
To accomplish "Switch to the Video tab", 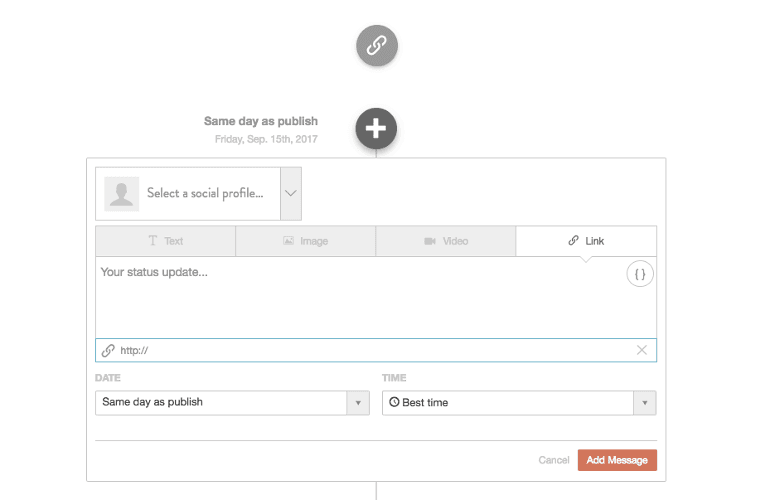I will [446, 241].
